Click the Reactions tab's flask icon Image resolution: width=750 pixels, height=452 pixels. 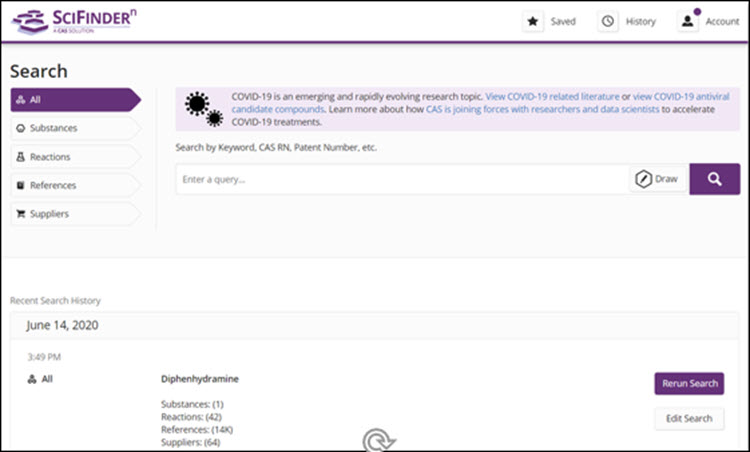coord(21,157)
